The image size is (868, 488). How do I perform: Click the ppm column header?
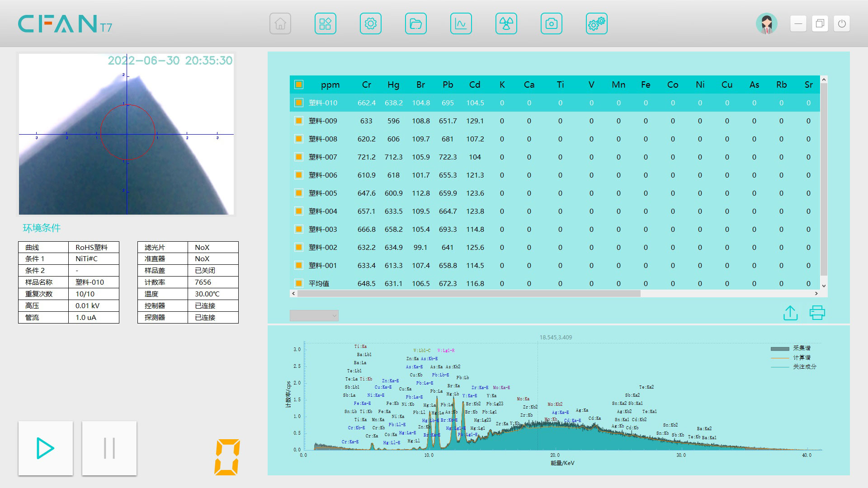point(330,85)
